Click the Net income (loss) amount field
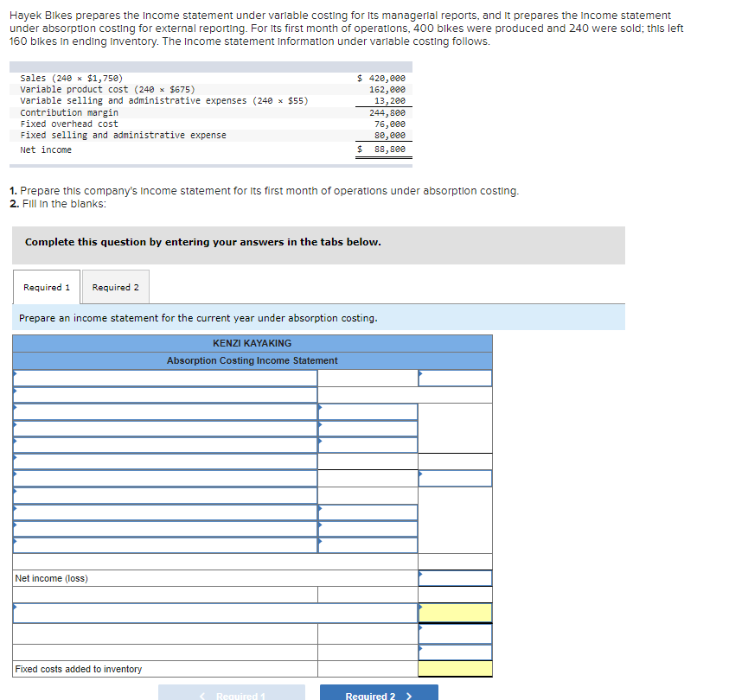This screenshot has width=748, height=700. 456,576
